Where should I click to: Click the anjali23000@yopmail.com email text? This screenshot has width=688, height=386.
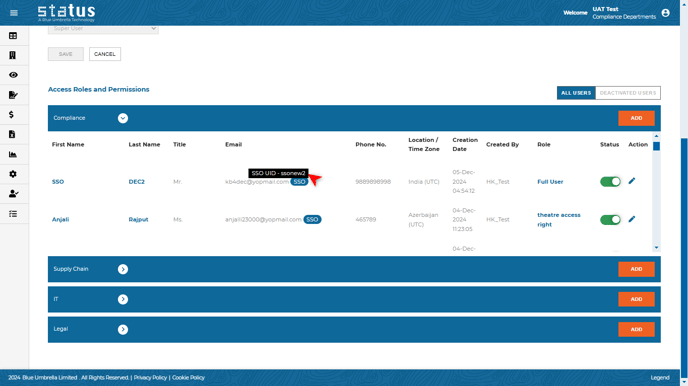point(263,219)
